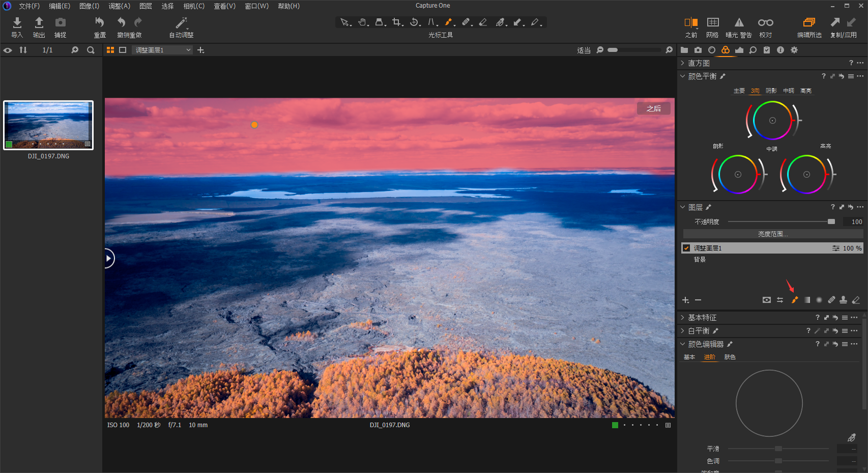Adjust the viewer zoom slider
This screenshot has width=868, height=473.
[x=634, y=50]
